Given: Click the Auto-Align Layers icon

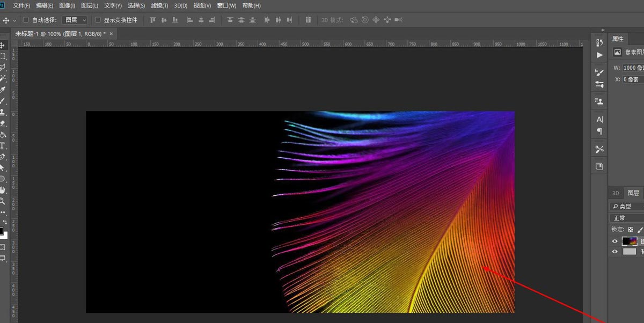Looking at the screenshot, I should pos(308,20).
